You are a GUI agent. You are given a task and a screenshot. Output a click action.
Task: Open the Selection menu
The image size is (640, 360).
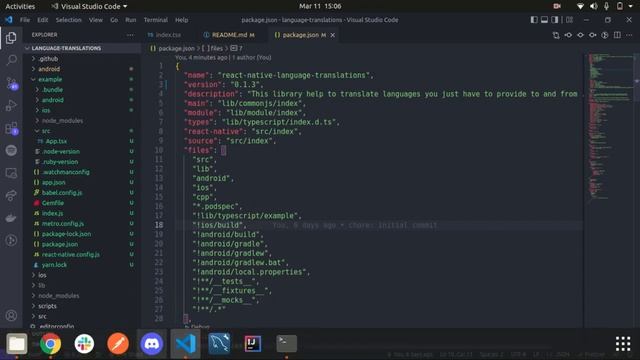69,20
